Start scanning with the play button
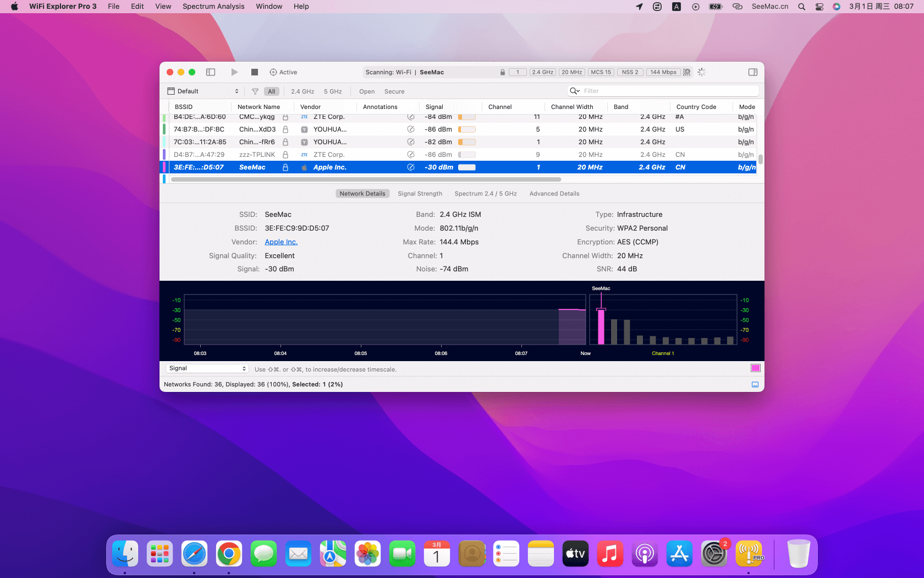The image size is (924, 578). click(x=234, y=72)
